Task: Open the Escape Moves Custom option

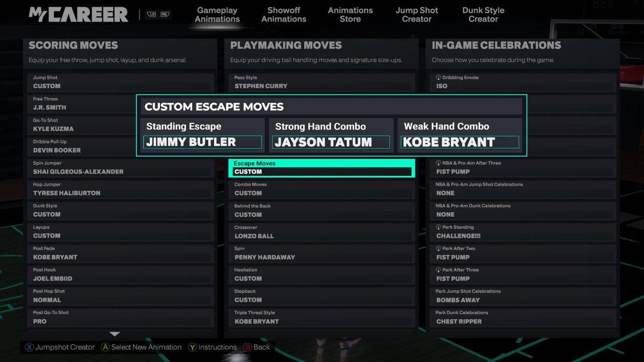Action: tap(322, 168)
